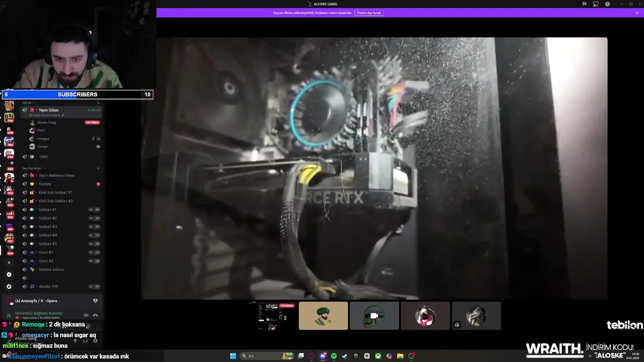The width and height of the screenshot is (644, 362).
Task: Dismiss the purple streamer mode banner
Action: (637, 13)
